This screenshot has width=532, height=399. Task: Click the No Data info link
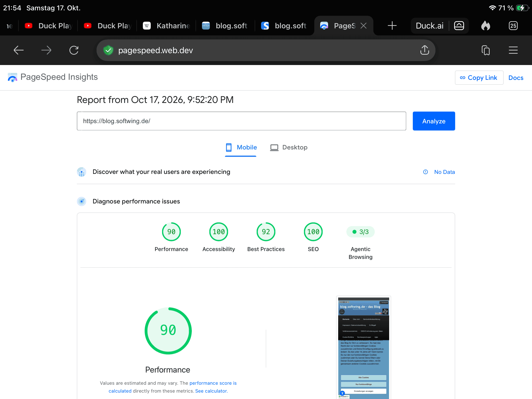tap(439, 172)
